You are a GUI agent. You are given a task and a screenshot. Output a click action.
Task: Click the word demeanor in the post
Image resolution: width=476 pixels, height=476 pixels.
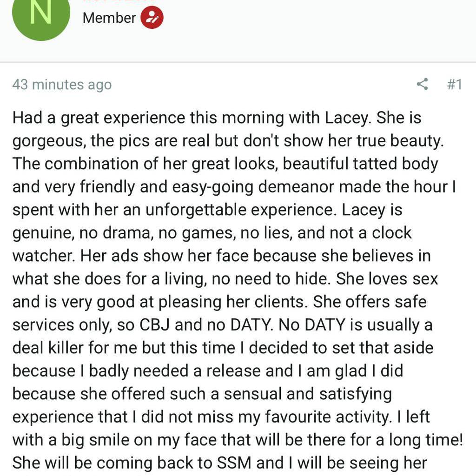pyautogui.click(x=296, y=187)
